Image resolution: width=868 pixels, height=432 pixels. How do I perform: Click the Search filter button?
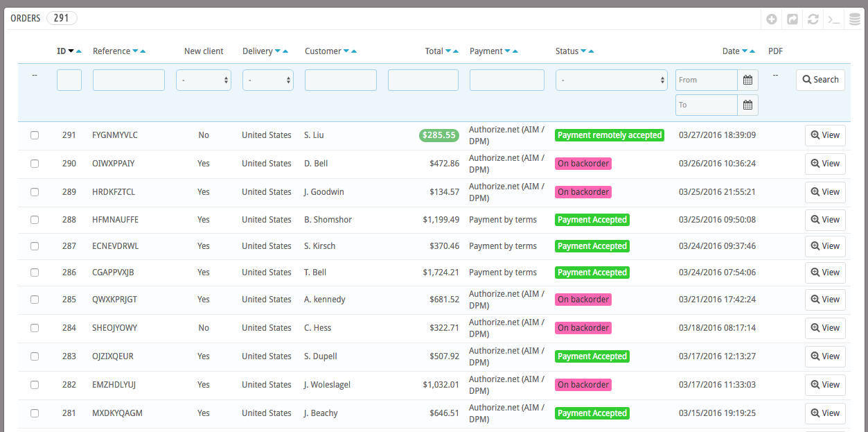coord(820,80)
